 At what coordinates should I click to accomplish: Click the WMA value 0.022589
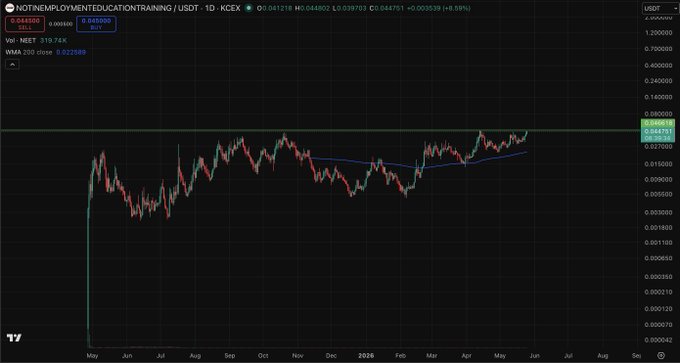click(x=71, y=52)
